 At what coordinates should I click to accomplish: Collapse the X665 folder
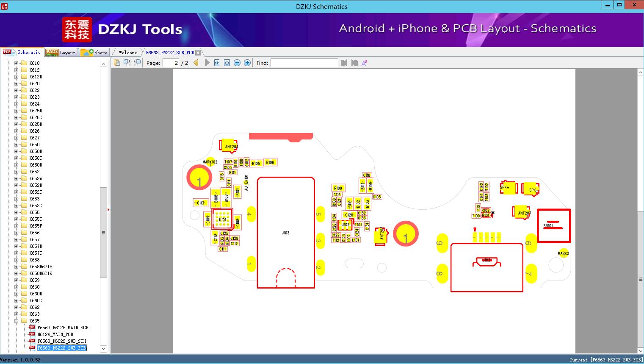pos(16,321)
